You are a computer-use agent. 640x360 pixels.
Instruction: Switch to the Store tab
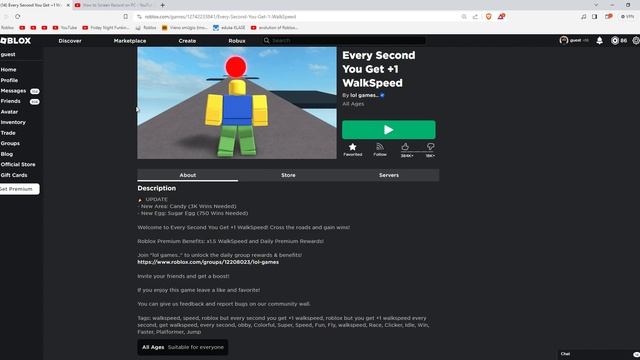(288, 175)
